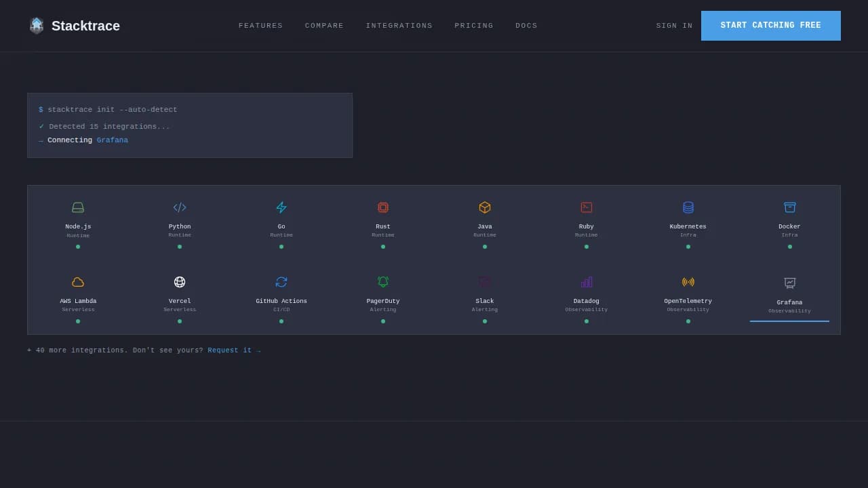Open the Compare menu item

[324, 26]
